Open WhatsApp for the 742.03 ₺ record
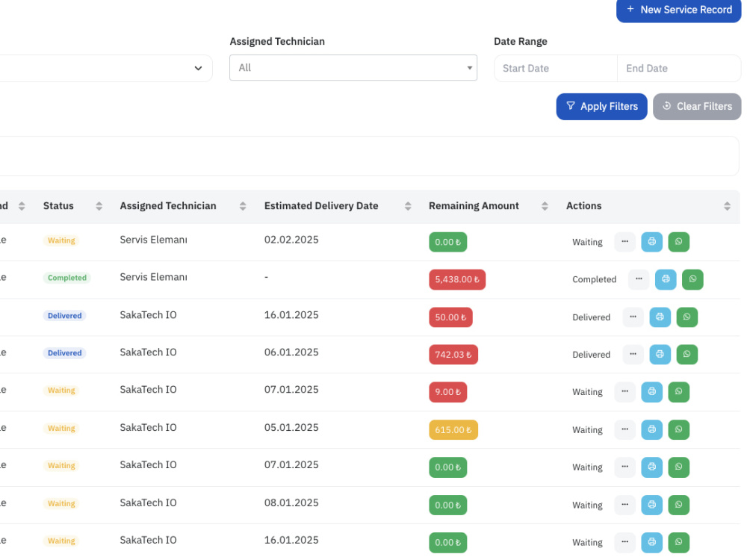This screenshot has width=747, height=560. click(686, 354)
